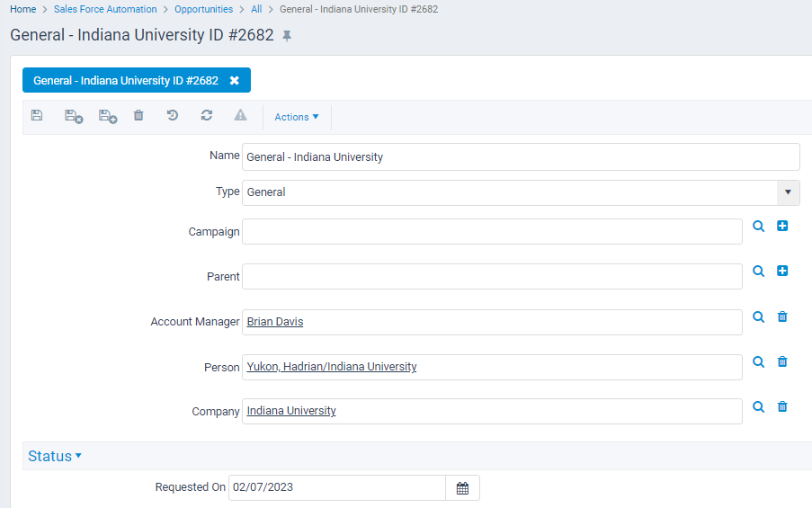This screenshot has width=812, height=508.
Task: Go to Home in the breadcrumb
Action: (22, 9)
